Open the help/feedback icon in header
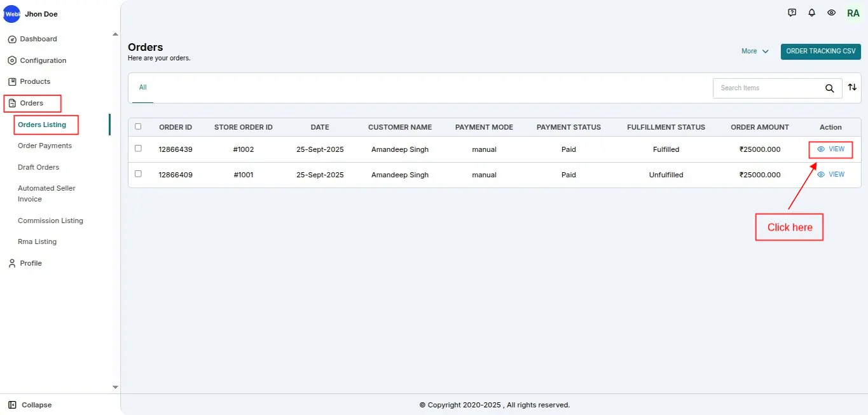 [x=792, y=13]
